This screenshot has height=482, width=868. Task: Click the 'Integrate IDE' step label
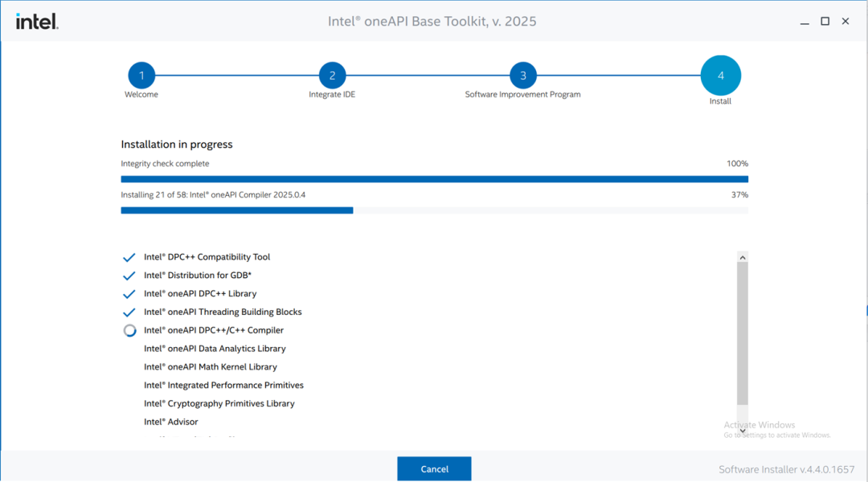(332, 94)
